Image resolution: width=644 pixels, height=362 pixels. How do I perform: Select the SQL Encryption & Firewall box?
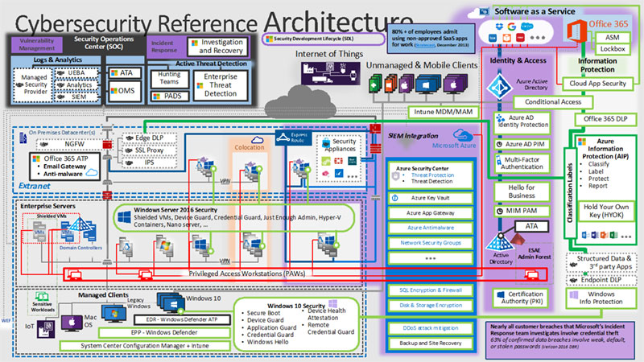pos(430,290)
